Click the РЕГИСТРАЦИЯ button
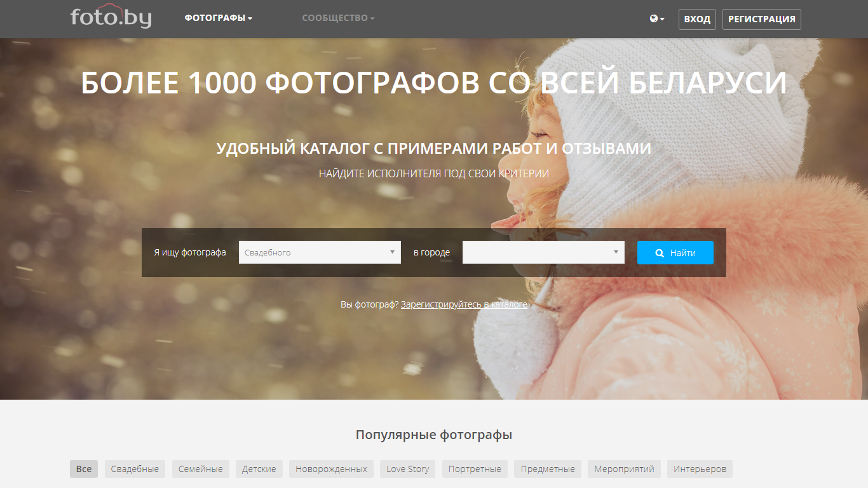Viewport: 868px width, 488px height. 762,19
